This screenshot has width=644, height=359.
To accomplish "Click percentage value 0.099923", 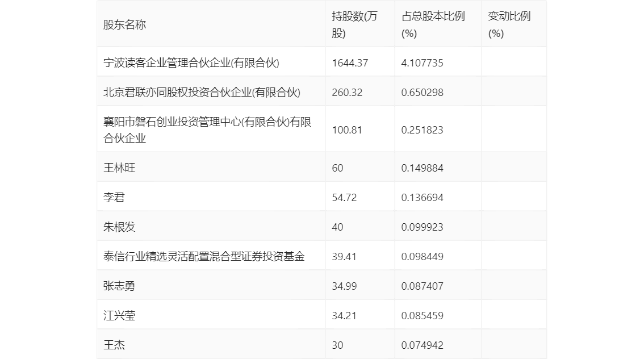I will [x=422, y=227].
